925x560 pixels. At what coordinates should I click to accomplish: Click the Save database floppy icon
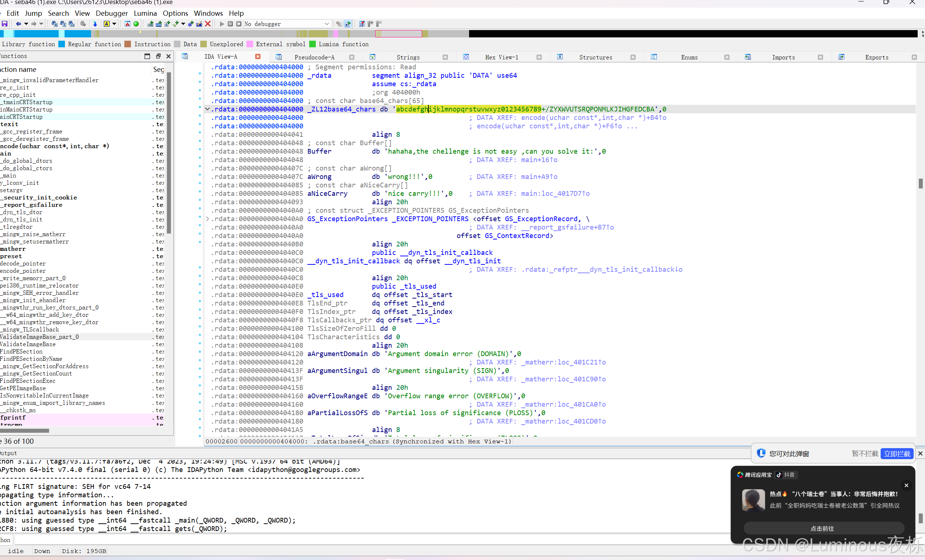click(x=4, y=23)
